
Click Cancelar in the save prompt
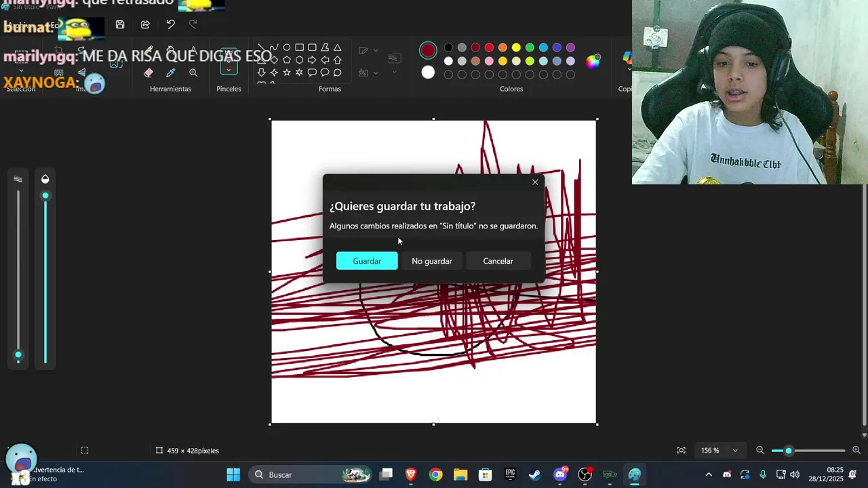click(x=498, y=261)
